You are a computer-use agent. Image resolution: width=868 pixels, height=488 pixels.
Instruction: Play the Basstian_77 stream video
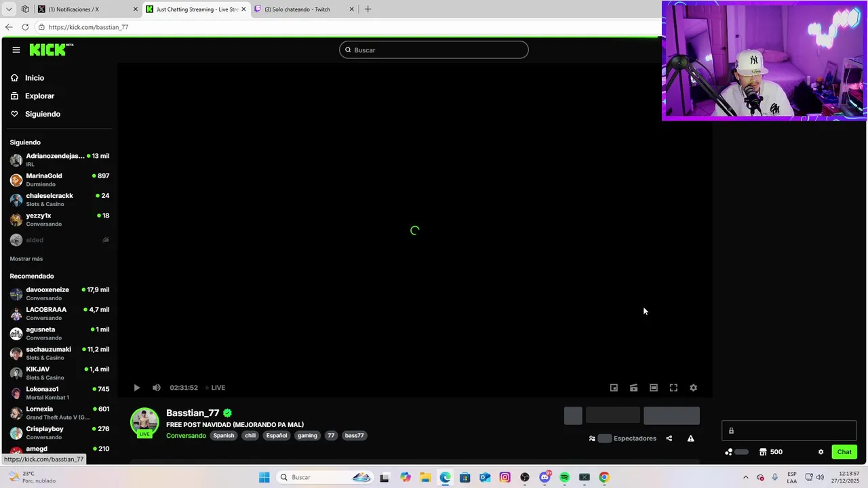pos(136,388)
